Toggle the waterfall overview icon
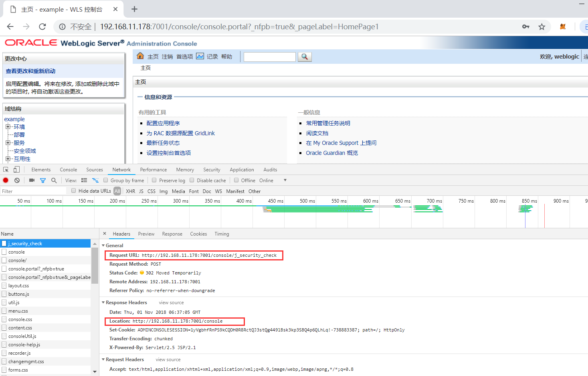Screen dimensions: 588x376 point(95,181)
